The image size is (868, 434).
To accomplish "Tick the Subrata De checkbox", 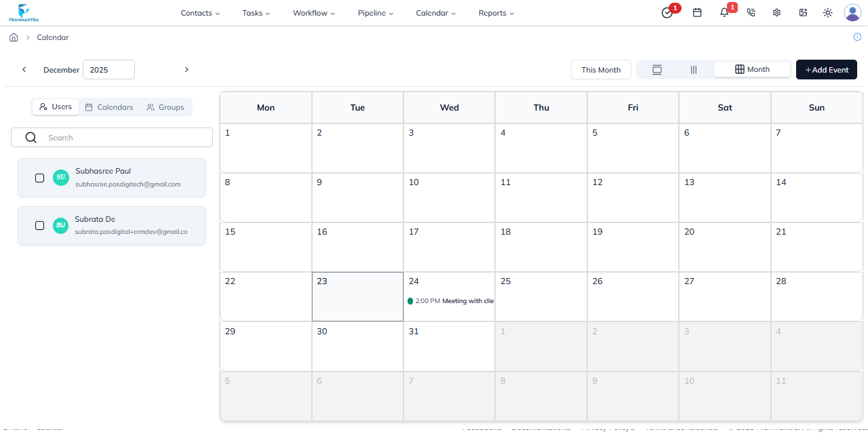I will pos(39,226).
